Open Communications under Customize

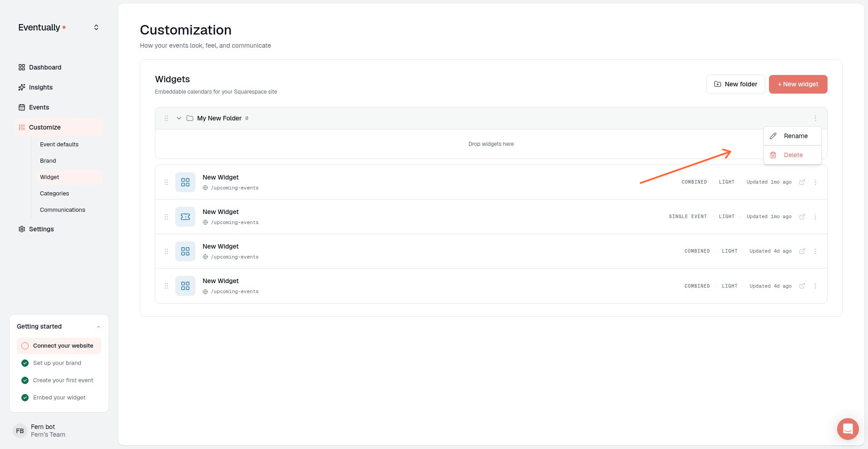[63, 210]
